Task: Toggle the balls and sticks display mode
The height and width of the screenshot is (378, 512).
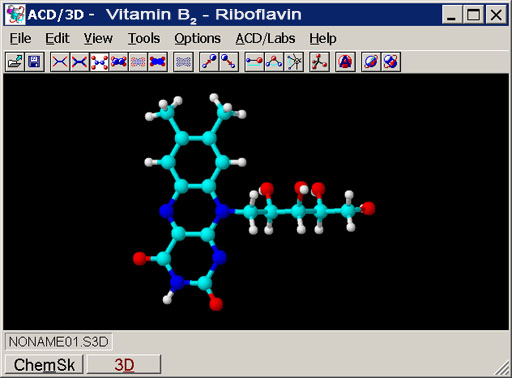Action: tap(99, 62)
